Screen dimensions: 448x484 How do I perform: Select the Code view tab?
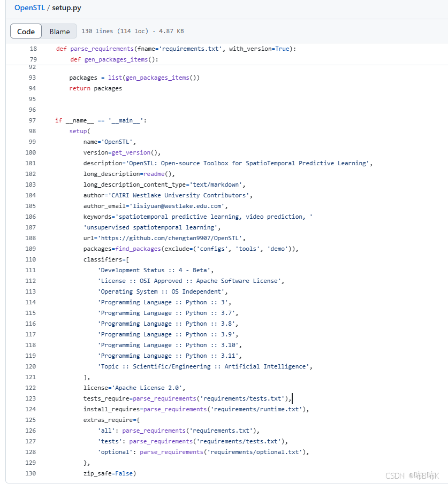click(26, 31)
